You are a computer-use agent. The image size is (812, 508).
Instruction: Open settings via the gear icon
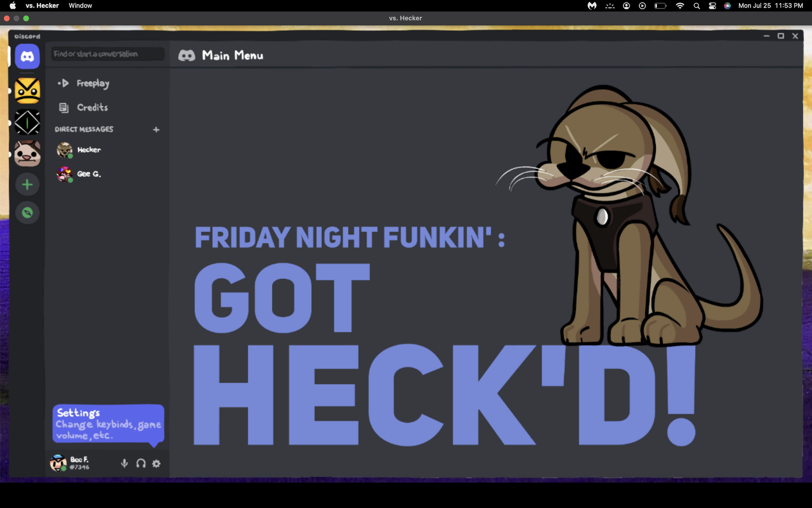(156, 464)
